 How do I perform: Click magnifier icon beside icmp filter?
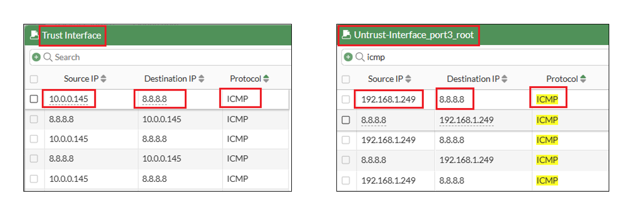tap(360, 57)
